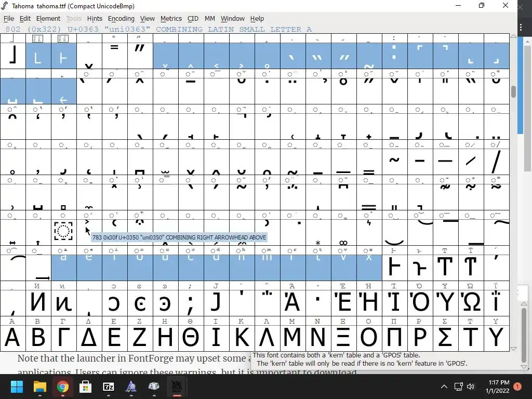Open the MM menu
The width and height of the screenshot is (532, 399).
tap(210, 19)
